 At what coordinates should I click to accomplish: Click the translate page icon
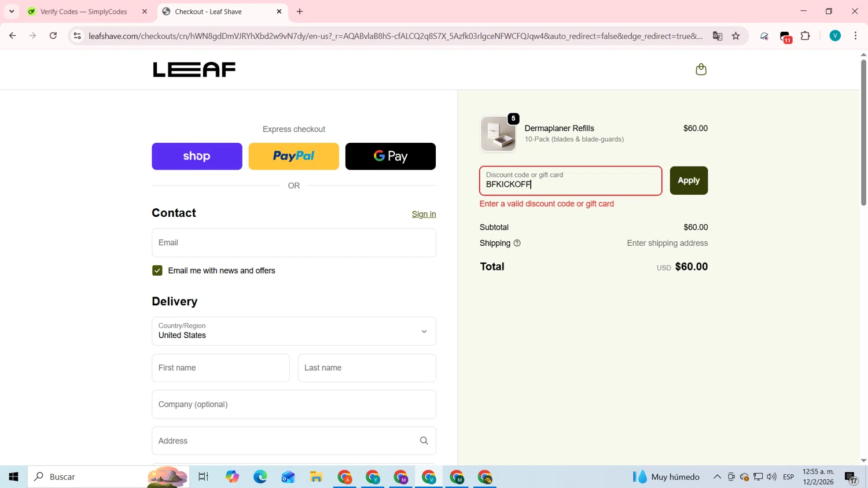click(x=718, y=36)
